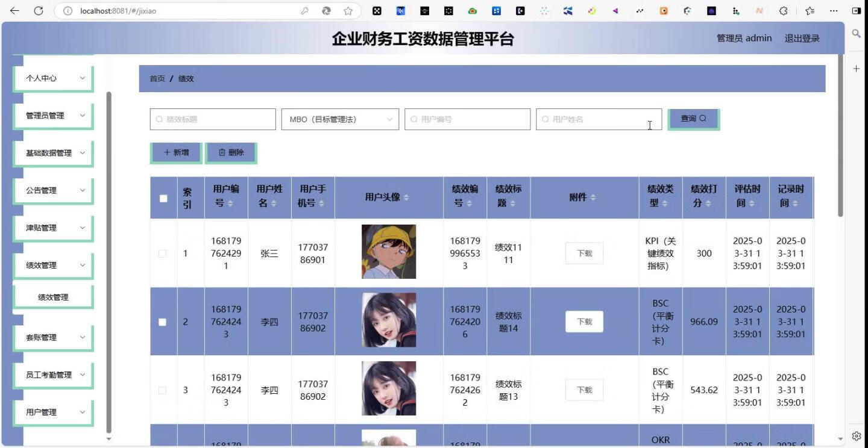The image size is (868, 448).
Task: Go to 首页 in breadcrumb
Action: tap(157, 79)
